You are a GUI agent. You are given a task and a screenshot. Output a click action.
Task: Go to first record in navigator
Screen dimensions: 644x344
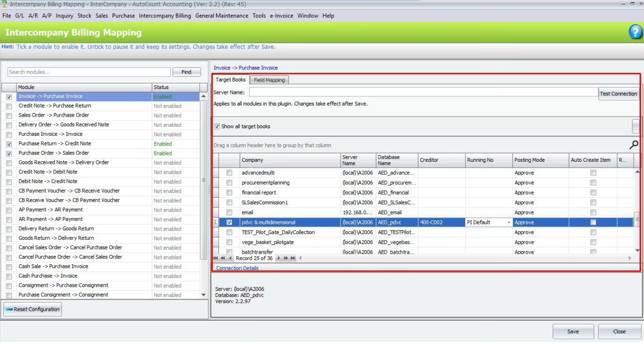click(216, 258)
